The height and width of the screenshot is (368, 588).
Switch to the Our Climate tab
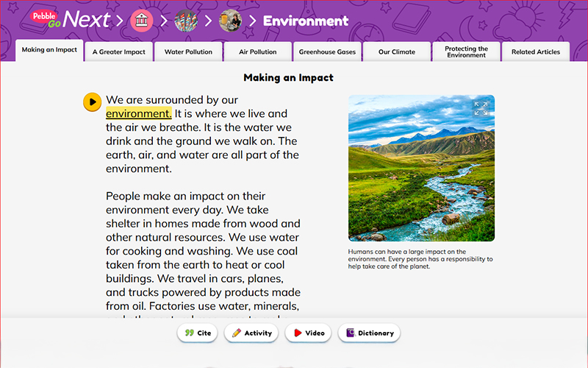click(397, 52)
